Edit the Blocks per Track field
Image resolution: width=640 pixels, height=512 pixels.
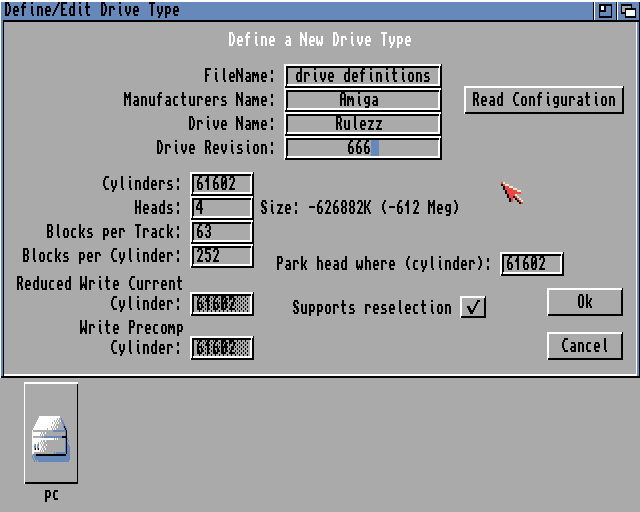tap(221, 232)
